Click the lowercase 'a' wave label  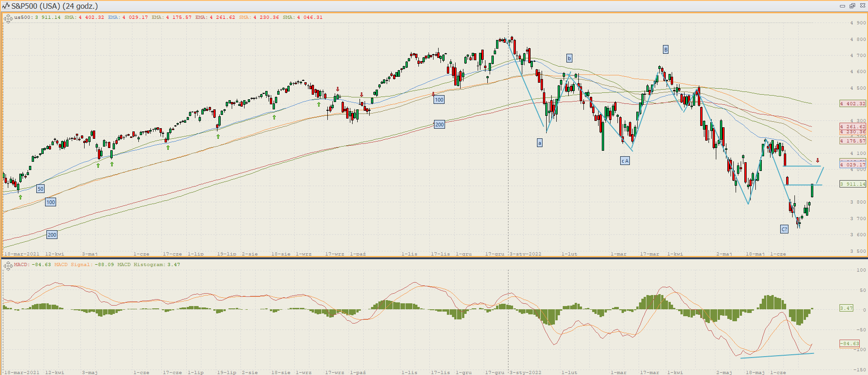540,143
